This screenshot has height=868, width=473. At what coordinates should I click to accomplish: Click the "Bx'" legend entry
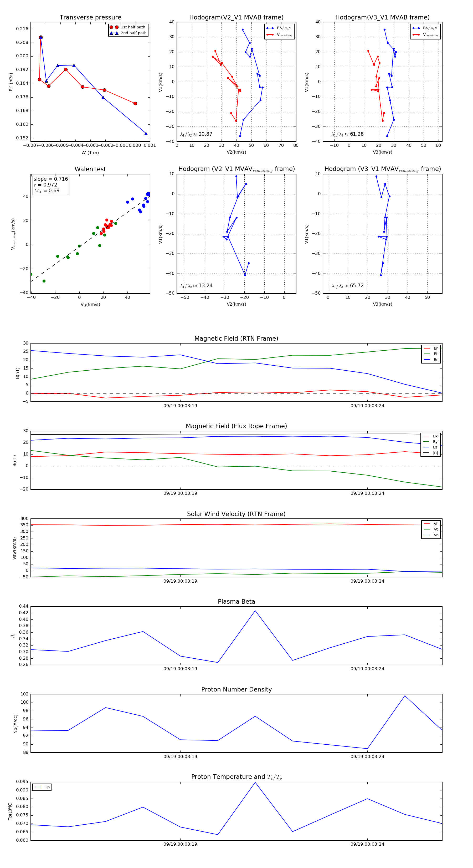pyautogui.click(x=431, y=436)
